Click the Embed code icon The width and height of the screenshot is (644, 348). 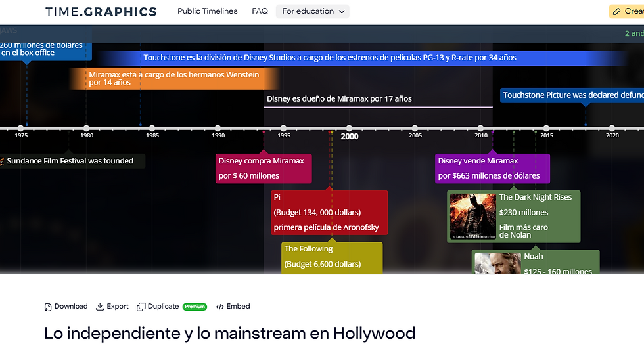coord(219,307)
